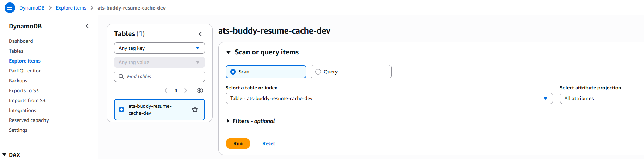Open the hamburger navigation menu icon
Image resolution: width=644 pixels, height=159 pixels.
[x=10, y=8]
